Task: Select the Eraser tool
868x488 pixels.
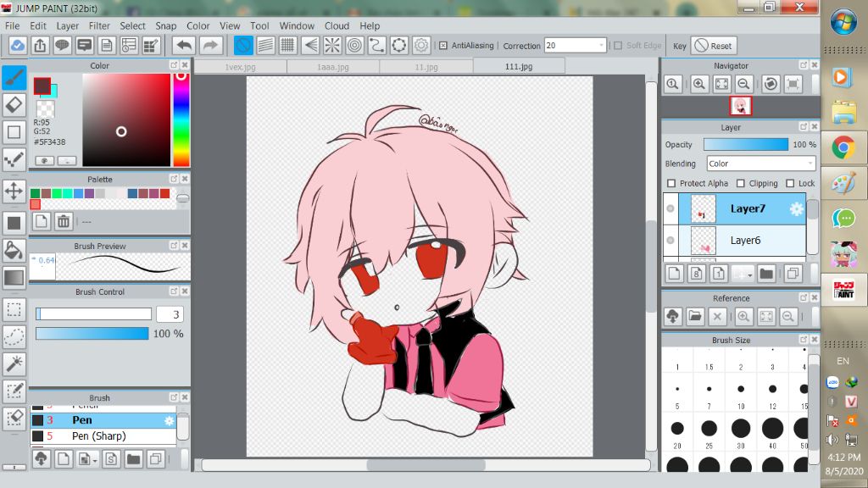Action: coord(14,104)
